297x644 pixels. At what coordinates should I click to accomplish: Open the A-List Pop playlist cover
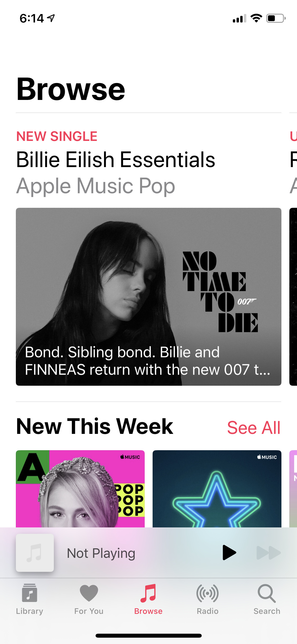[80, 489]
